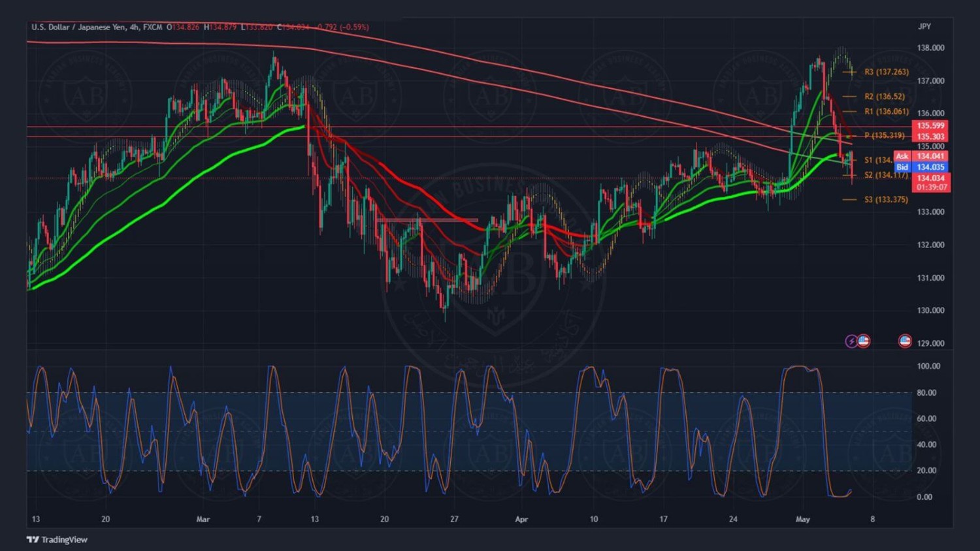Click 137.000 on the price axis
The width and height of the screenshot is (980, 551).
pyautogui.click(x=930, y=81)
